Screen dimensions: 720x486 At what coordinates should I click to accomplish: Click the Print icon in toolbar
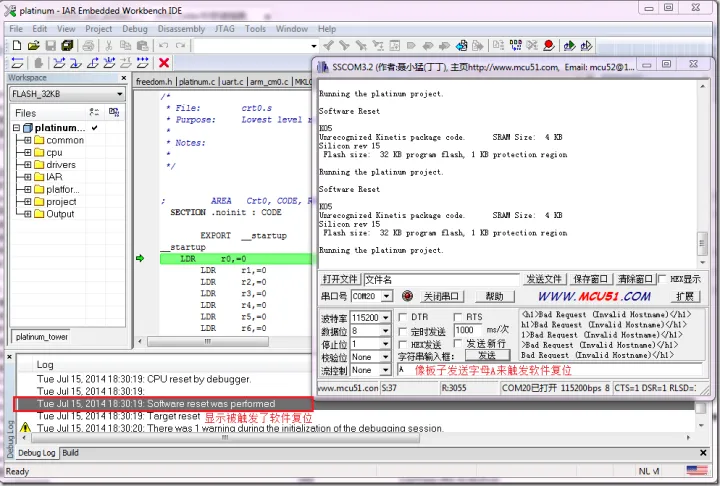tap(89, 45)
